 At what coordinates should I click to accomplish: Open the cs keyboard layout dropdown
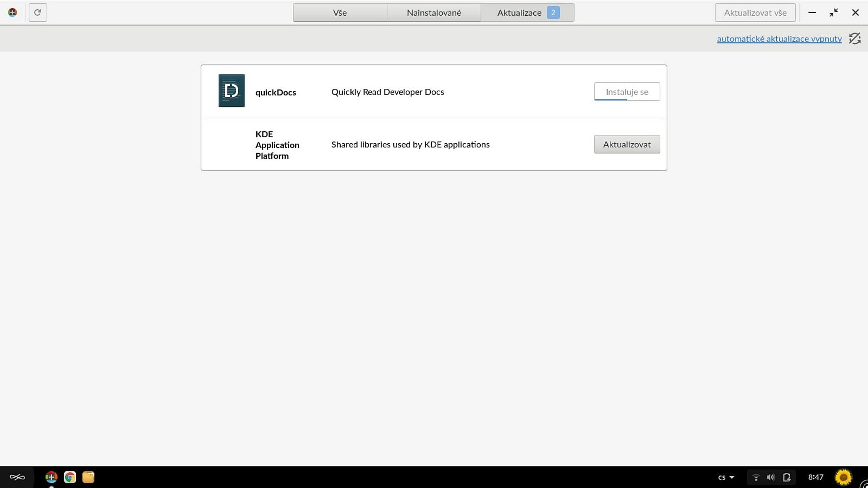726,477
